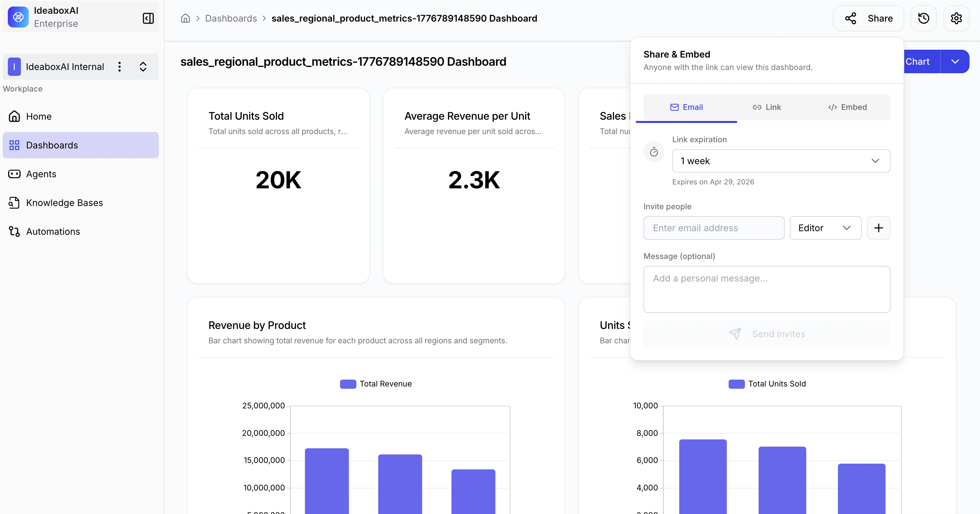Open the version history clock icon
This screenshot has height=514, width=980.
coord(923,18)
